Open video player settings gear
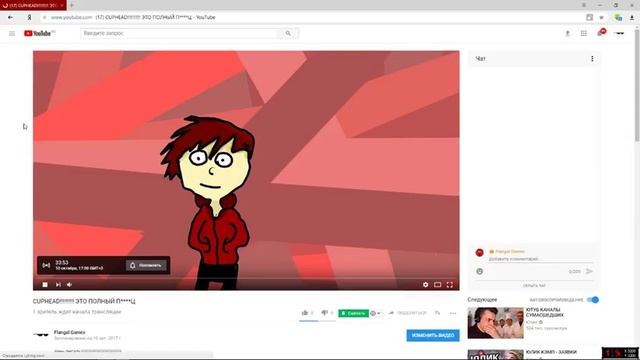Viewport: 640px width, 360px height. pos(425,284)
